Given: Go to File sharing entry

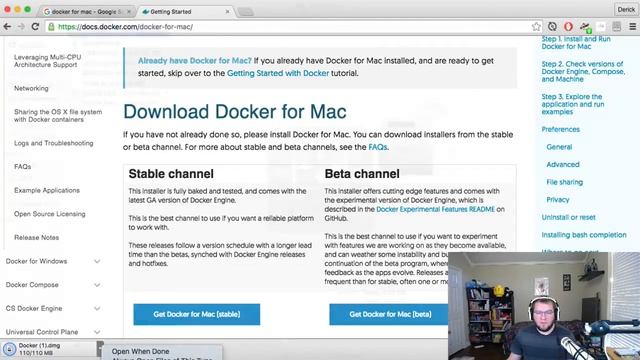Looking at the screenshot, I should pos(564,182).
